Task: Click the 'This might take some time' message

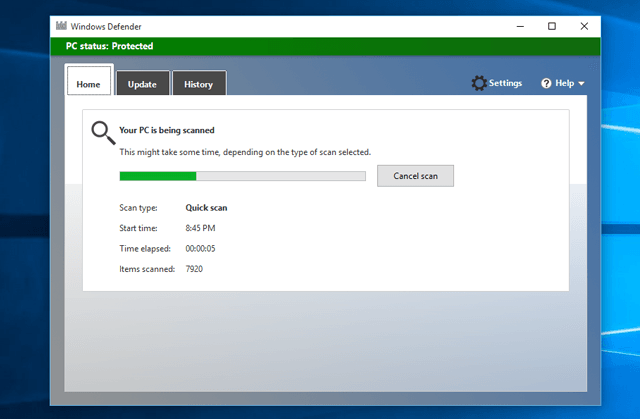Action: click(x=245, y=152)
